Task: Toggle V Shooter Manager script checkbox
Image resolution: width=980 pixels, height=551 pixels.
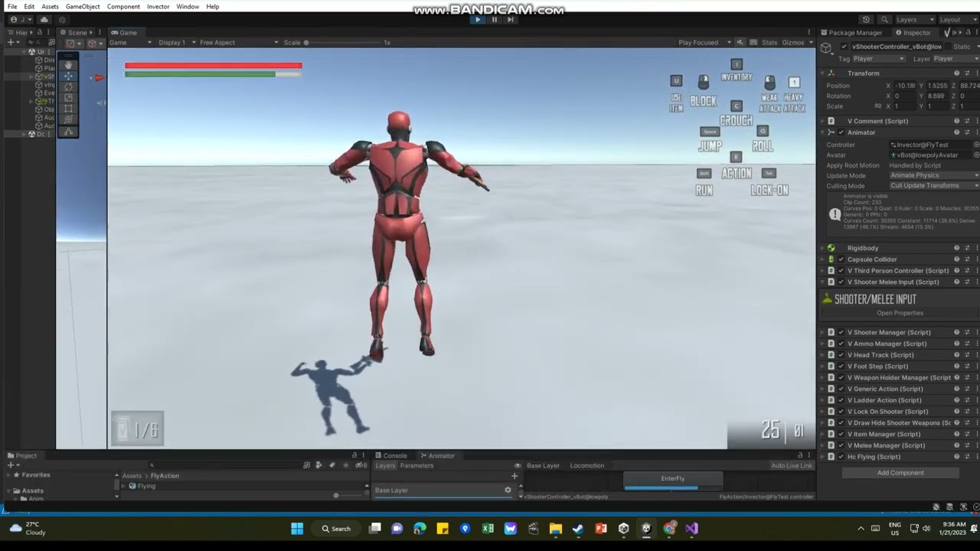Action: (841, 332)
